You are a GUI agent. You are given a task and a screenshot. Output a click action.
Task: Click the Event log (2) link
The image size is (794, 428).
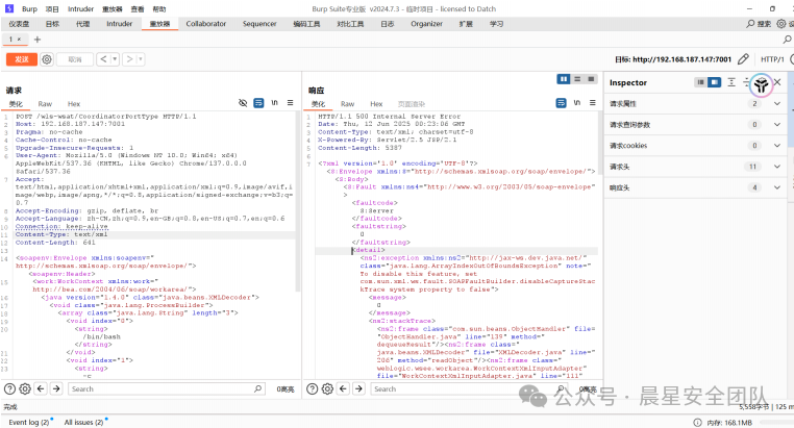(29, 422)
